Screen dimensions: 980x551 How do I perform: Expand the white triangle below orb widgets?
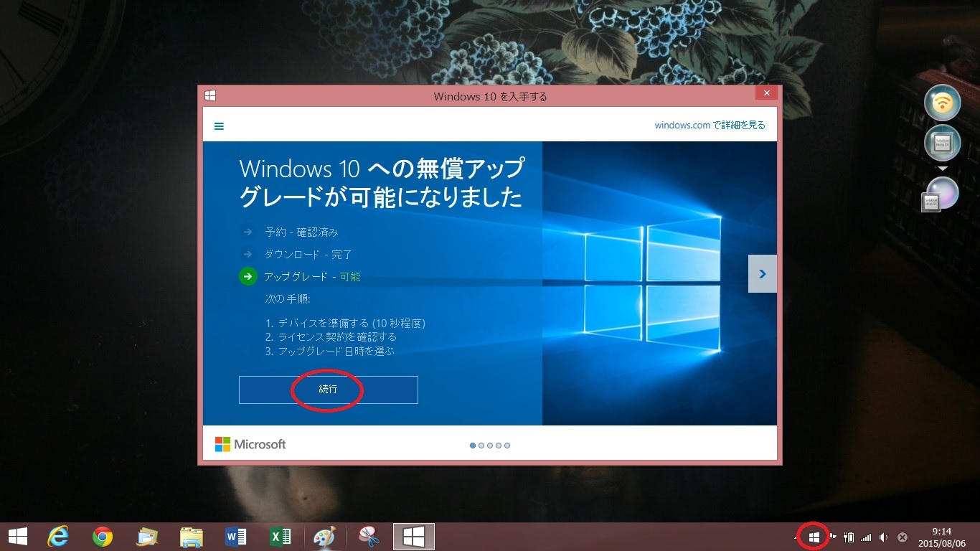[x=943, y=169]
